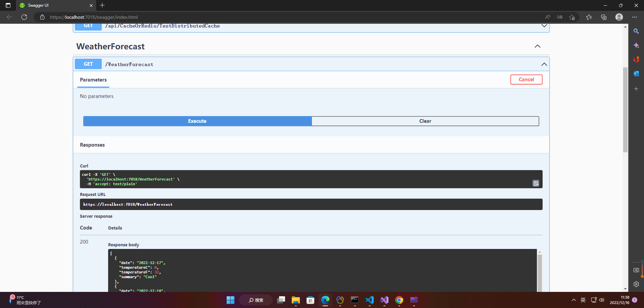Screen dimensions: 644x308
Task: Open the favorites list
Action: point(589,17)
